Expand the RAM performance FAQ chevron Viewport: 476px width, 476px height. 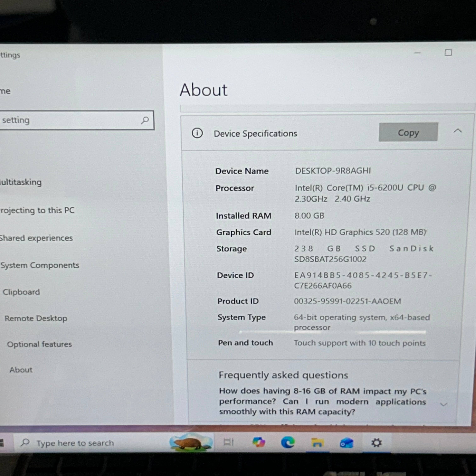443,404
